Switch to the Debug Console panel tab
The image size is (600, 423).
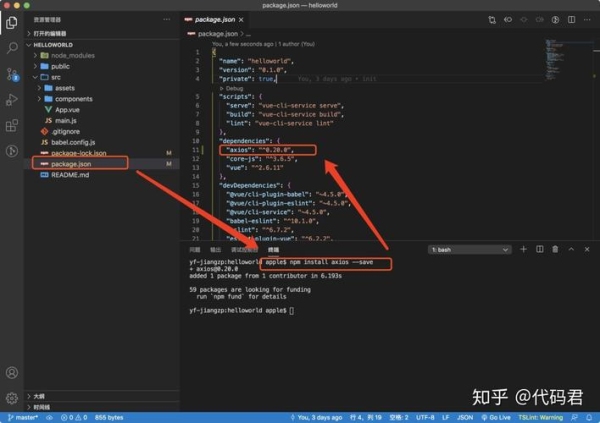[245, 250]
